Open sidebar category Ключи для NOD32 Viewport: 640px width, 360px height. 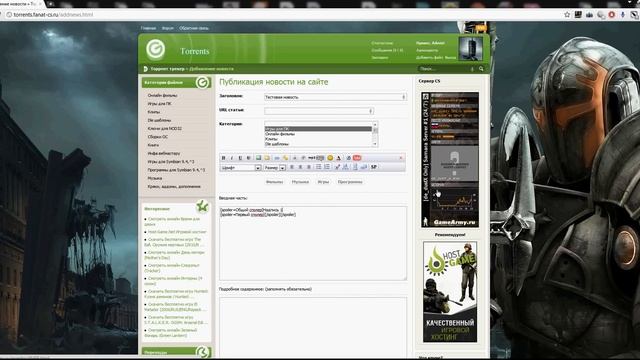pyautogui.click(x=164, y=129)
